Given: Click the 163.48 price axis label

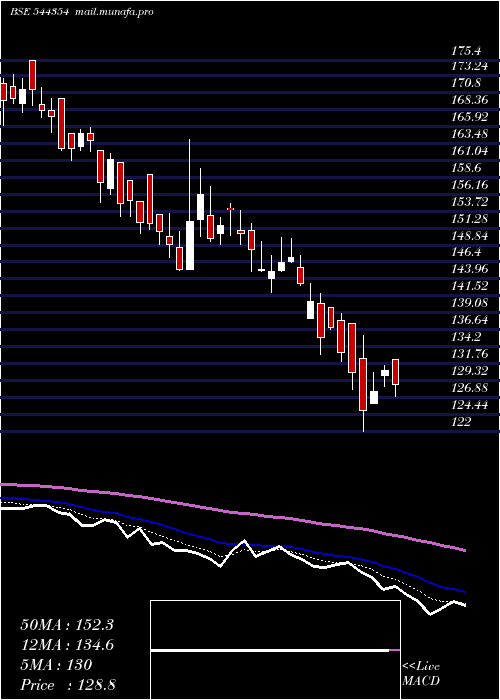Looking at the screenshot, I should tap(470, 134).
